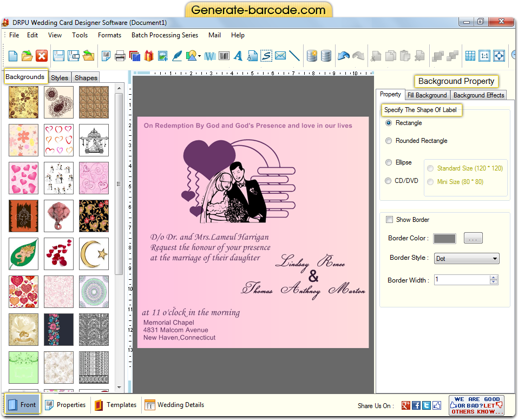Open the Edit menu
Viewport: 518px width, 420px height.
(32, 35)
